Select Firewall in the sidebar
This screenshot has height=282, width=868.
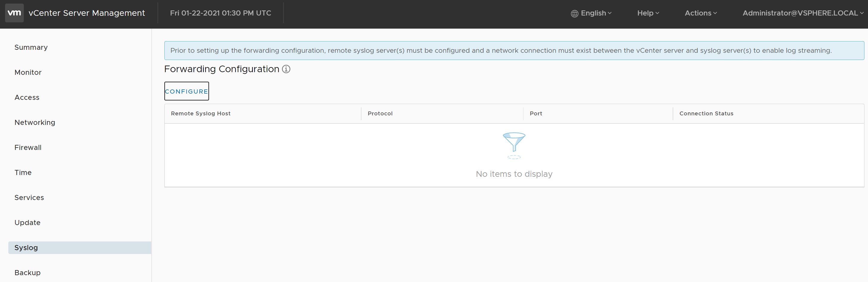click(x=28, y=147)
